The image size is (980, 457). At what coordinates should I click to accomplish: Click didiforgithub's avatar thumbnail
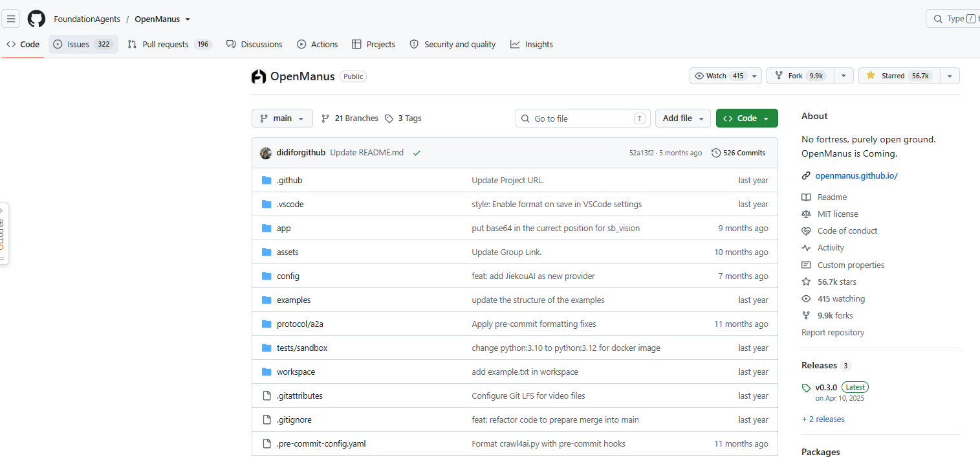[266, 153]
